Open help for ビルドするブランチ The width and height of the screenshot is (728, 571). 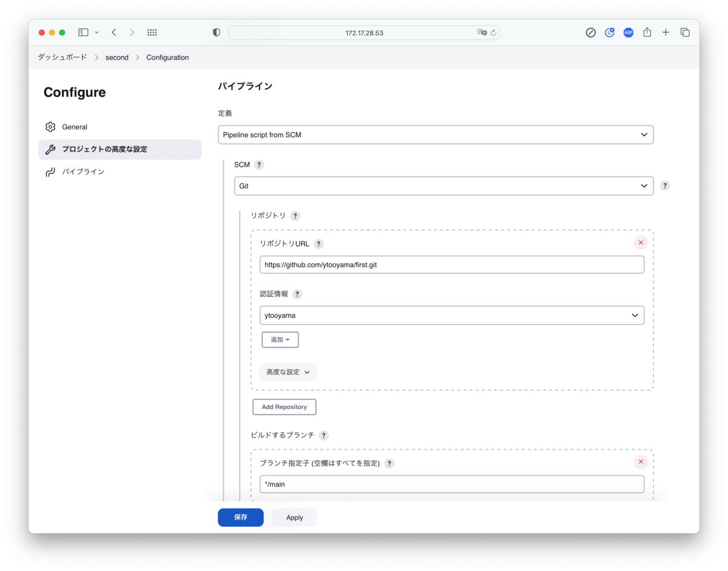coord(323,436)
